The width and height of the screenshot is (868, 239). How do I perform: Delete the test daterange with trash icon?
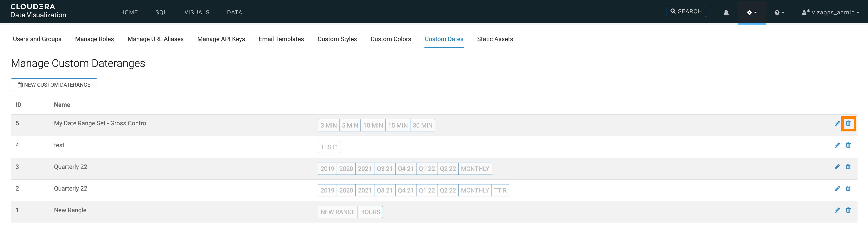(848, 145)
